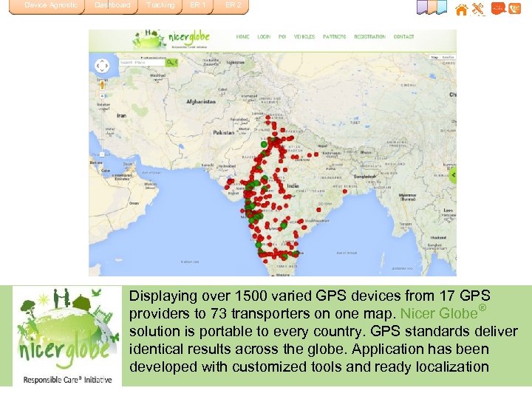Viewport: 532px width, 399px height.
Task: Go to HOME in nicerglobe navigation
Action: pyautogui.click(x=242, y=37)
